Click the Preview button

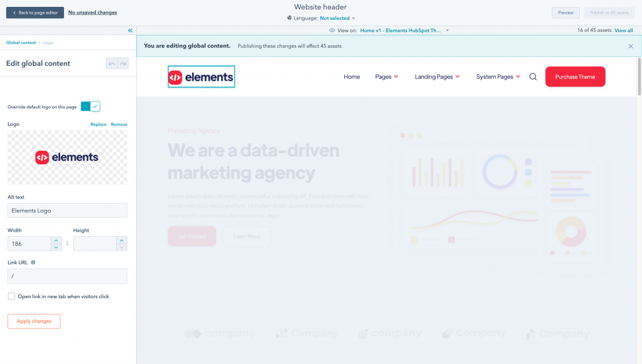[x=566, y=13]
